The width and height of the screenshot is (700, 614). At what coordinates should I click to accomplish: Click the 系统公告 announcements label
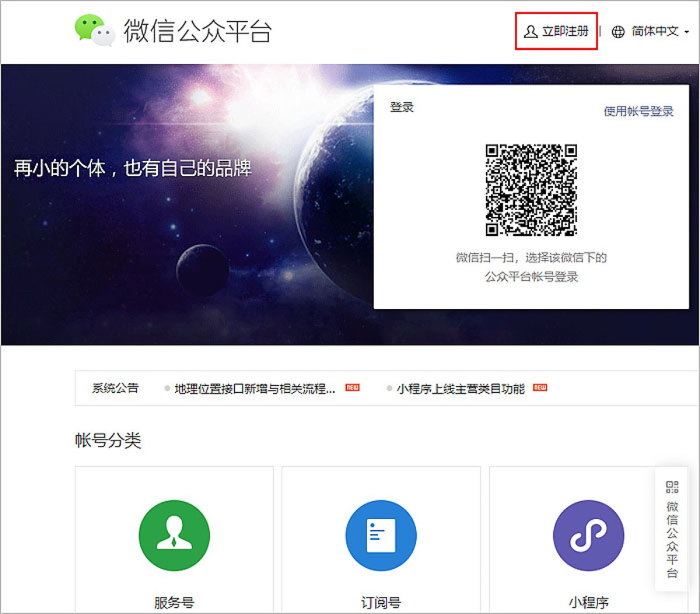(115, 388)
